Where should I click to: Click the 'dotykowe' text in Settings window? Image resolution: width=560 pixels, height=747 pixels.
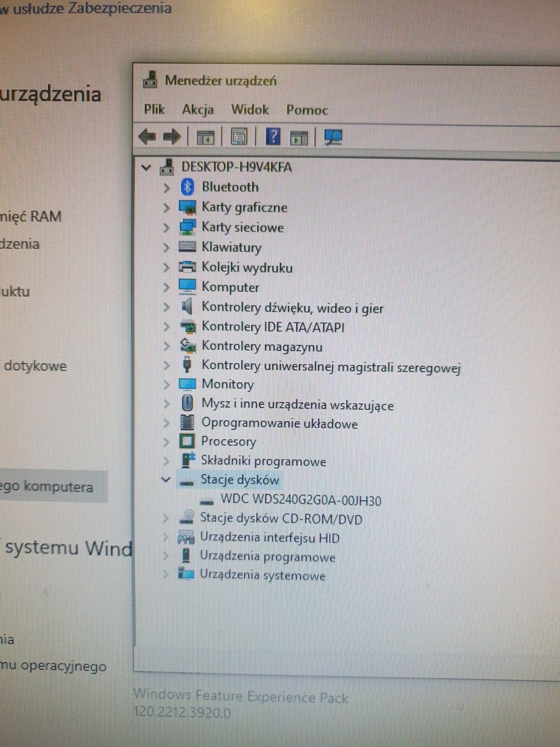click(x=35, y=366)
